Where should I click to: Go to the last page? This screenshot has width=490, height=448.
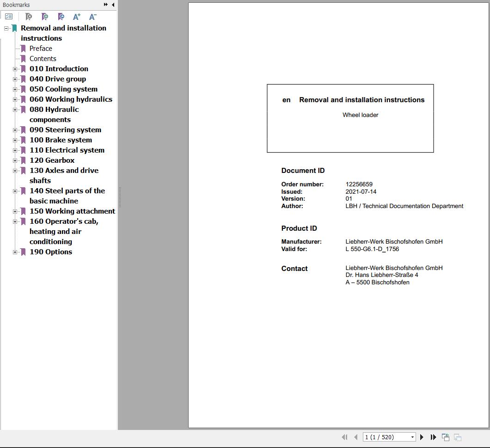[433, 437]
